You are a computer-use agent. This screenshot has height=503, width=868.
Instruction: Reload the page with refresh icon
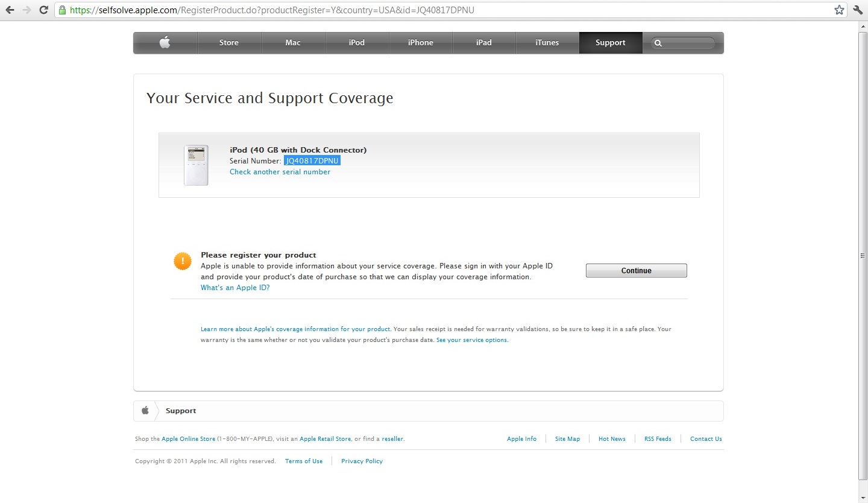click(43, 10)
